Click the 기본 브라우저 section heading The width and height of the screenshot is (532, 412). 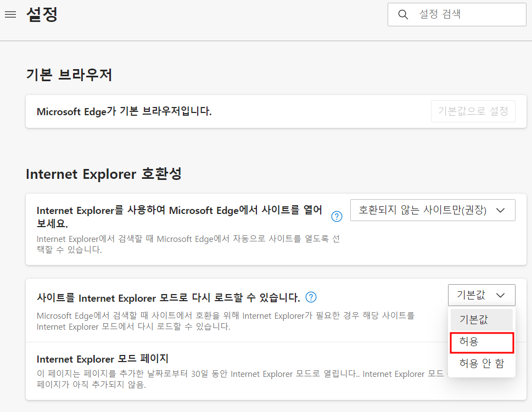[x=69, y=75]
